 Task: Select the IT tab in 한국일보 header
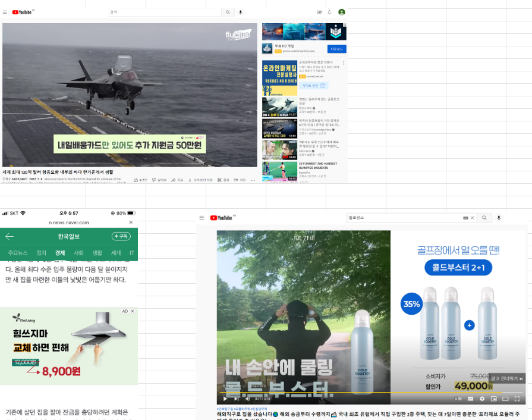132,252
